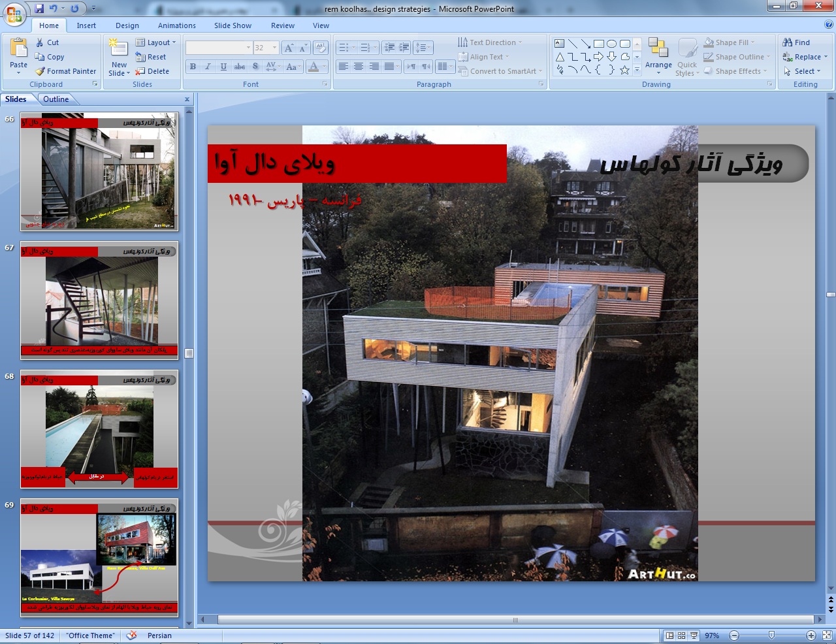Click the Find button
The image size is (836, 644).
pyautogui.click(x=797, y=42)
